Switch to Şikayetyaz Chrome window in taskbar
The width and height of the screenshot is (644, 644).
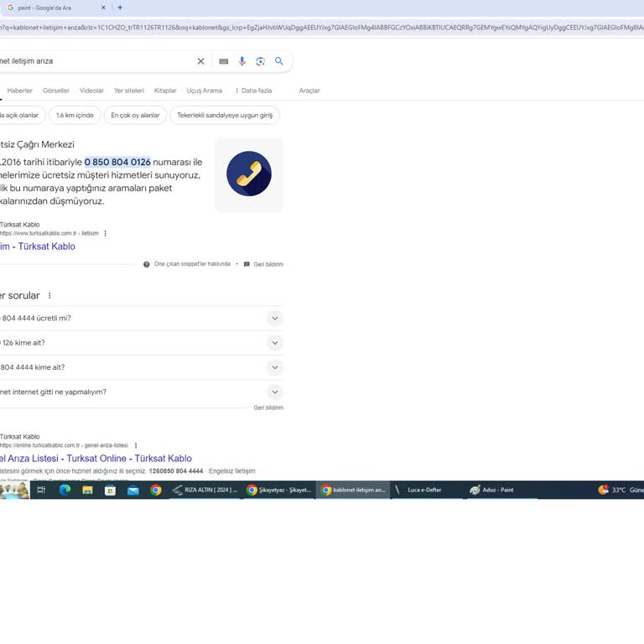(x=279, y=490)
